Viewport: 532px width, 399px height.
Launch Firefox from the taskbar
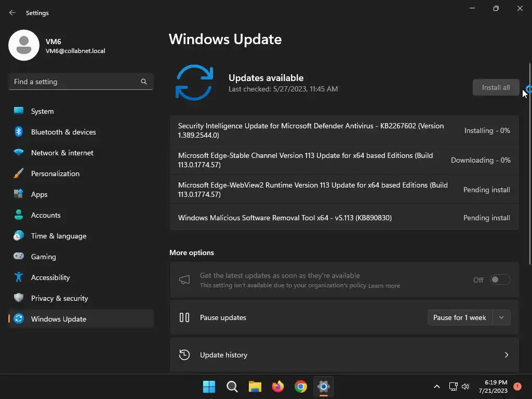pos(278,387)
